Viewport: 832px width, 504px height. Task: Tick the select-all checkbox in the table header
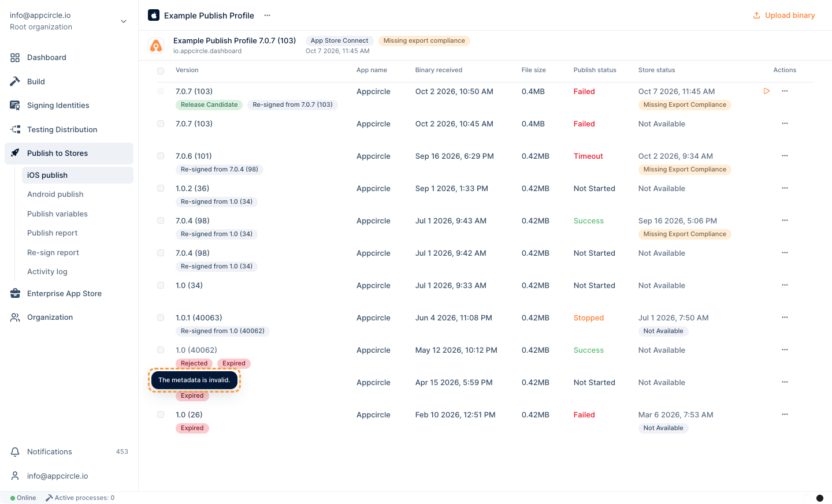coord(161,71)
